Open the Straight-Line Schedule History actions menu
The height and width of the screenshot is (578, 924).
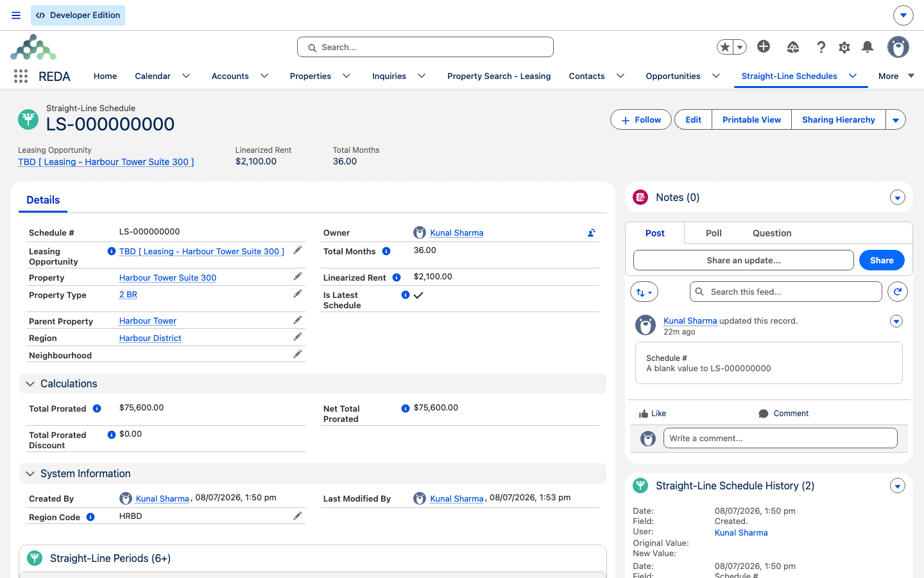pyautogui.click(x=898, y=486)
